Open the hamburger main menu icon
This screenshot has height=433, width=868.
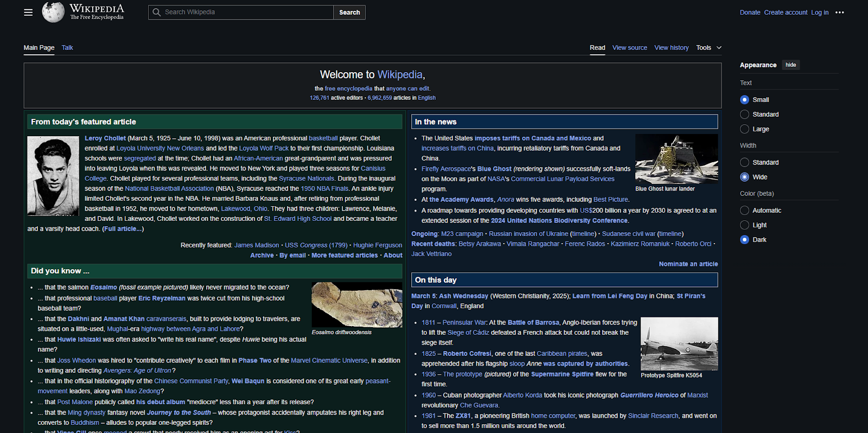click(x=28, y=12)
